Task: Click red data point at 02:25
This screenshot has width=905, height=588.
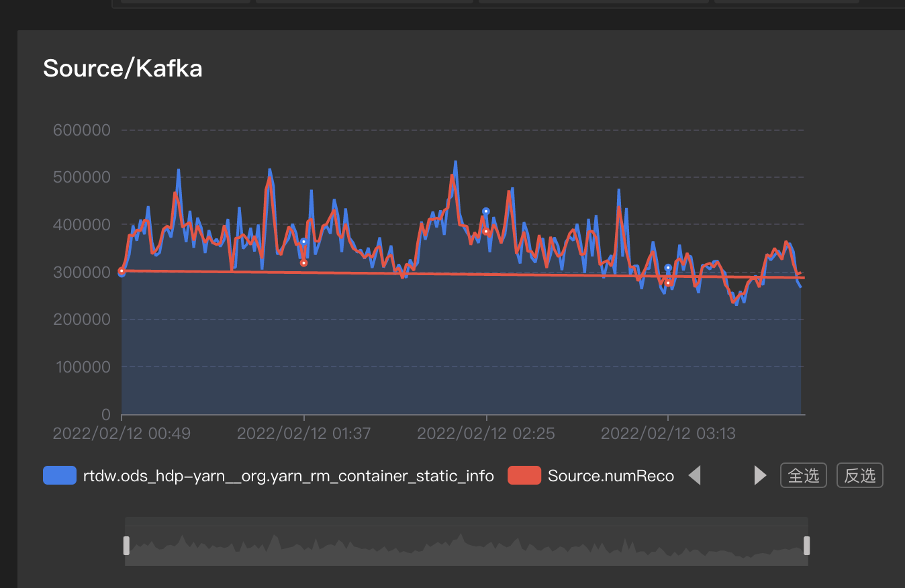Action: 486,232
